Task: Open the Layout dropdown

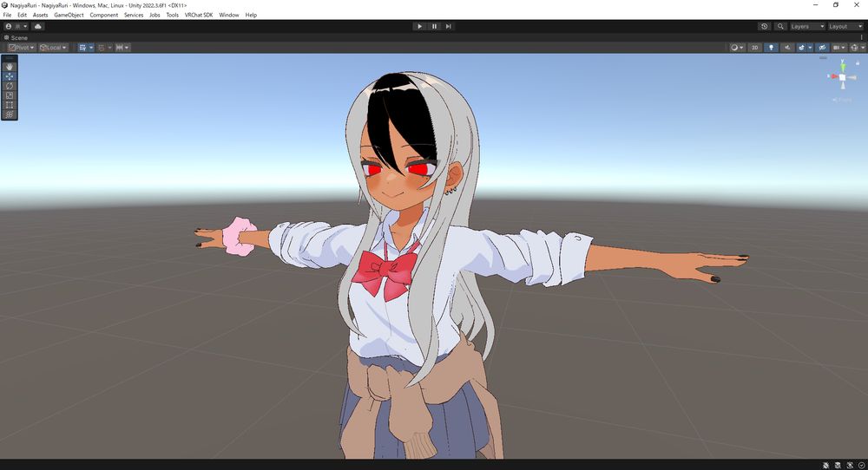Action: [845, 26]
